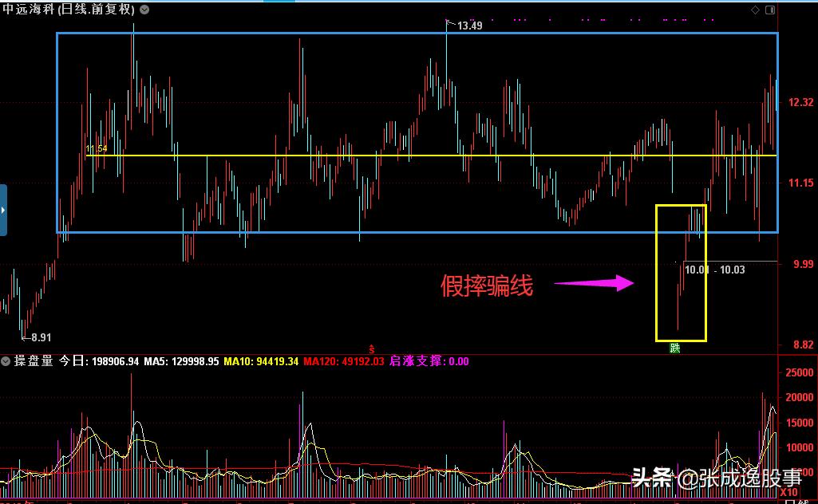The width and height of the screenshot is (818, 504).
Task: Select the 操盘量 indicator name
Action: click(x=34, y=361)
